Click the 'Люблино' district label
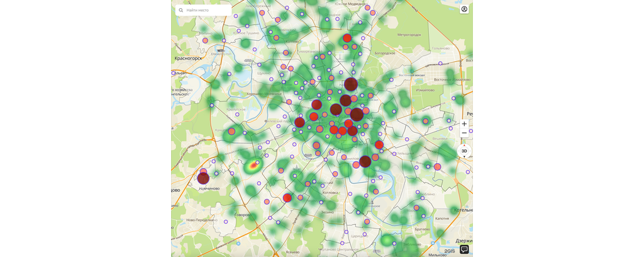This screenshot has height=257, width=644. pyautogui.click(x=428, y=193)
